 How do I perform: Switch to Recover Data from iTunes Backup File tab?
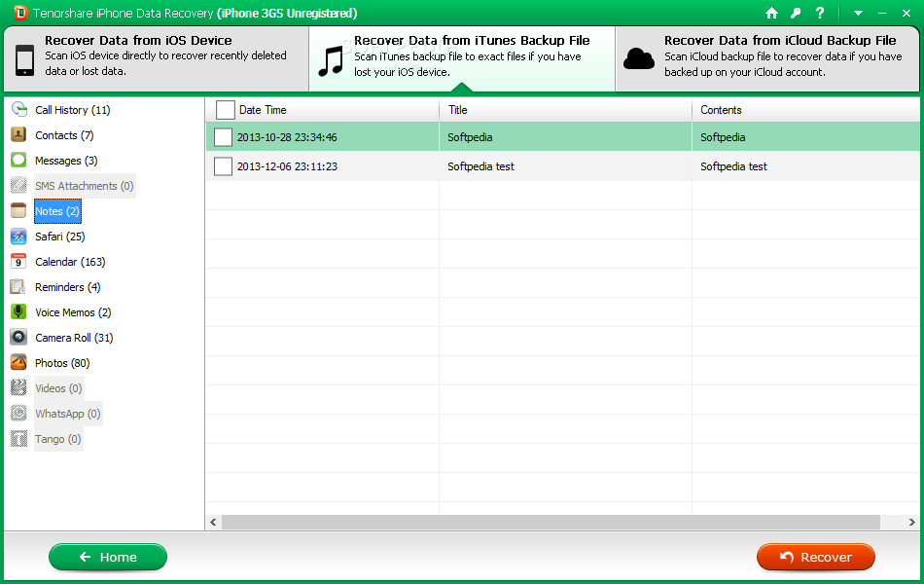coord(462,58)
